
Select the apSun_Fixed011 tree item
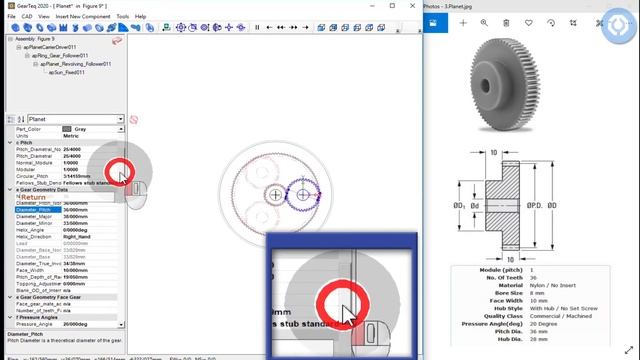coord(67,72)
